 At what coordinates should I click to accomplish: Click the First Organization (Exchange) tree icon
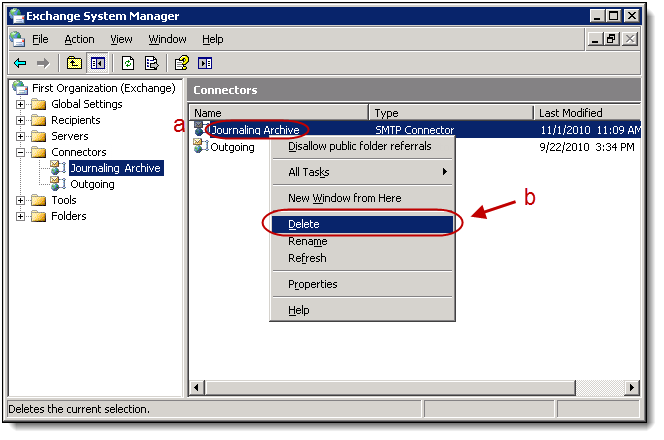(x=20, y=88)
